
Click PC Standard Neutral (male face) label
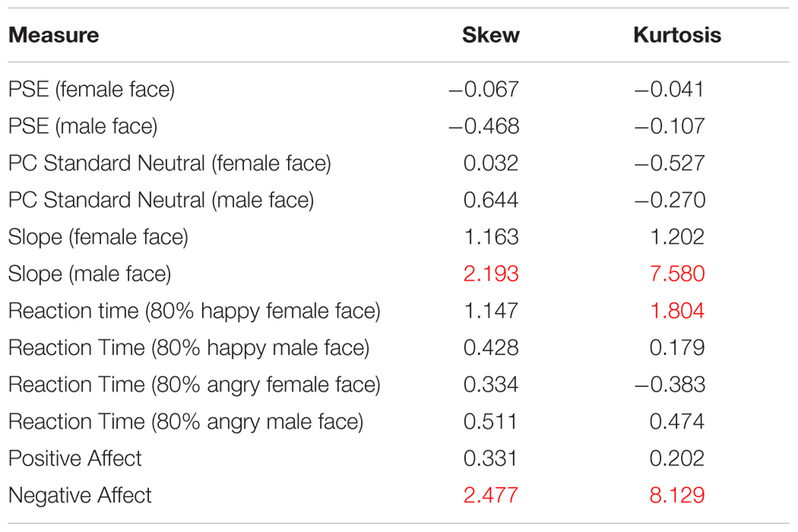pos(161,200)
